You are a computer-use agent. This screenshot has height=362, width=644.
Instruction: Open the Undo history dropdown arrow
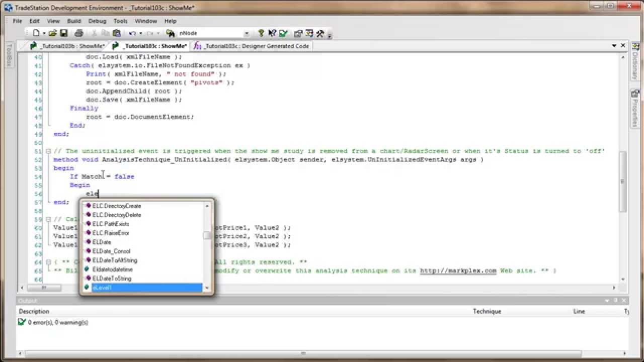click(x=140, y=34)
